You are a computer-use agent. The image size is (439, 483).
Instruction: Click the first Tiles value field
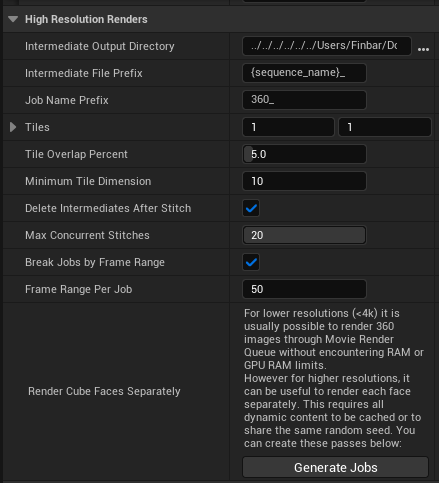coord(288,127)
